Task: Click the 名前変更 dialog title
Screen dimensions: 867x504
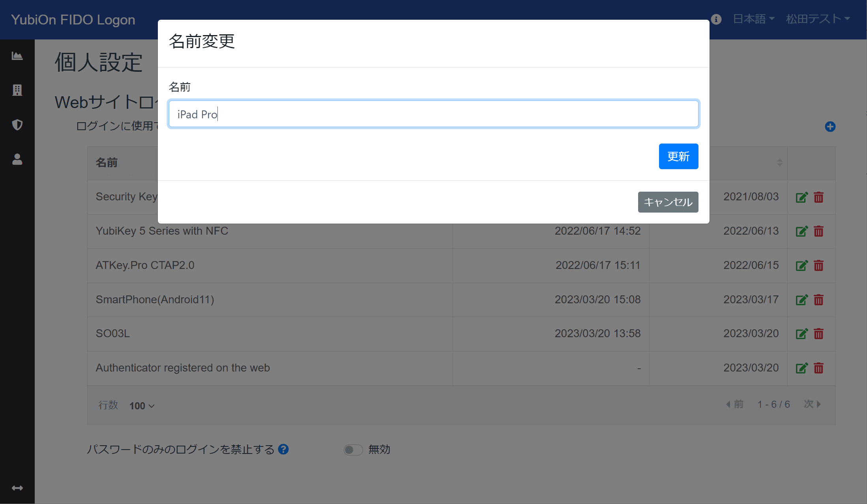Action: coord(202,41)
